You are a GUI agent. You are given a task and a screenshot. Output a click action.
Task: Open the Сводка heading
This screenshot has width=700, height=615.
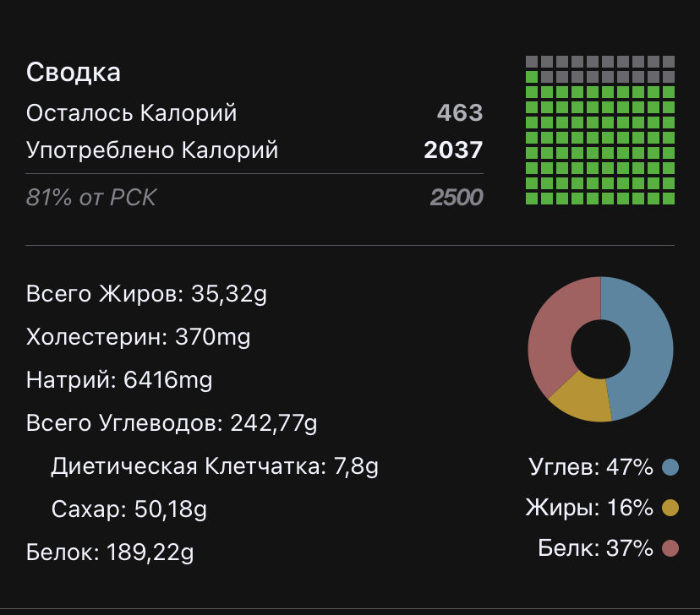74,73
